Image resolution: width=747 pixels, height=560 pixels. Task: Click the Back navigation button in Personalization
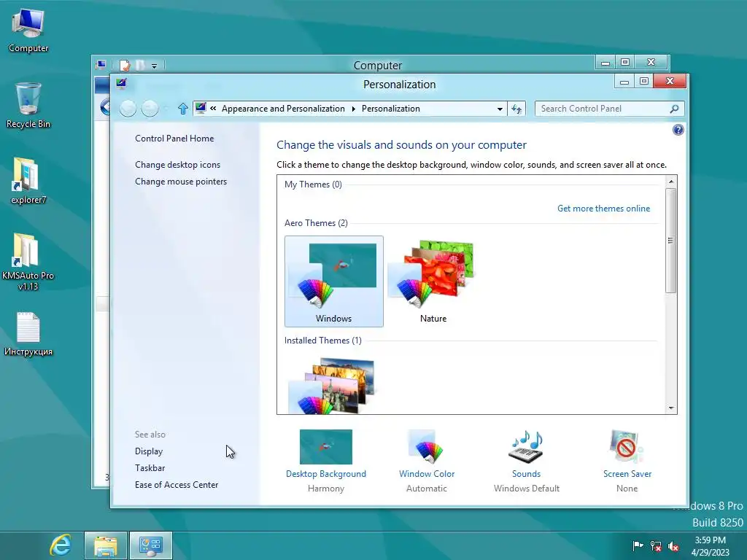coord(128,109)
